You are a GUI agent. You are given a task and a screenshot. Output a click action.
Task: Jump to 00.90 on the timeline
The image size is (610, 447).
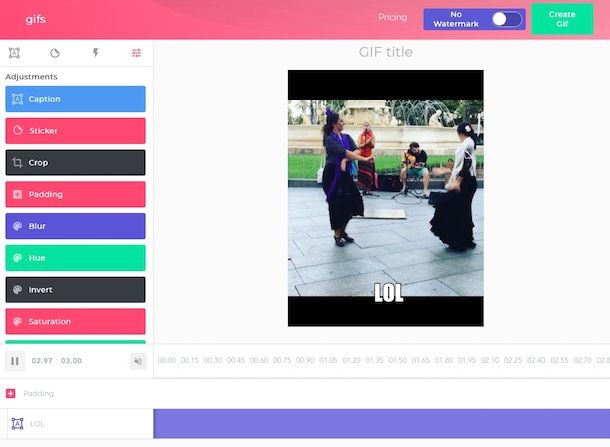(x=305, y=360)
